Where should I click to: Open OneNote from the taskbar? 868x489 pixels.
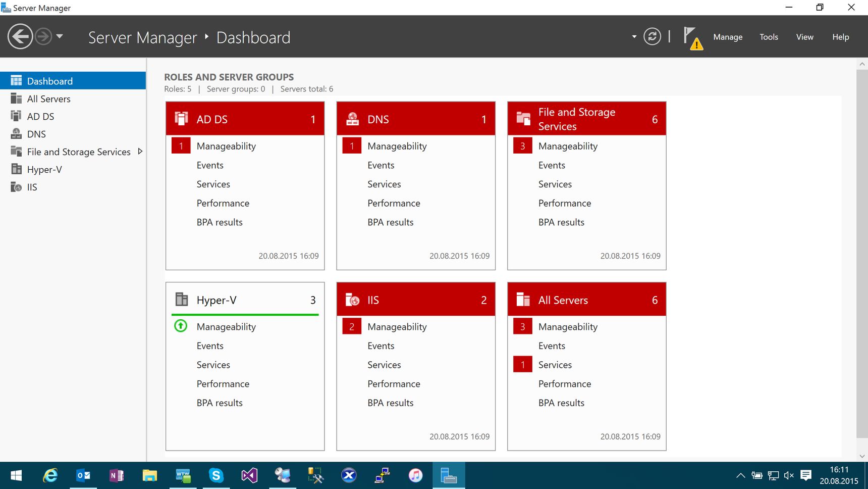pos(117,475)
